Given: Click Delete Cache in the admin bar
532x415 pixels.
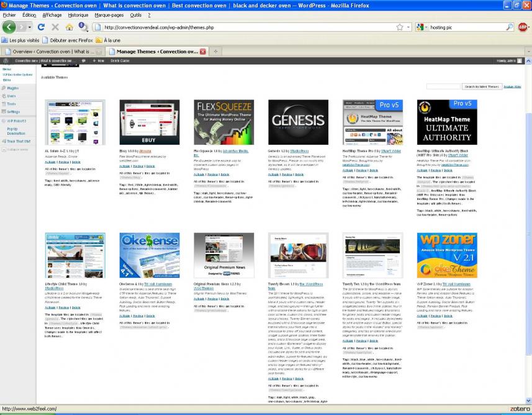Looking at the screenshot, I should coord(120,61).
